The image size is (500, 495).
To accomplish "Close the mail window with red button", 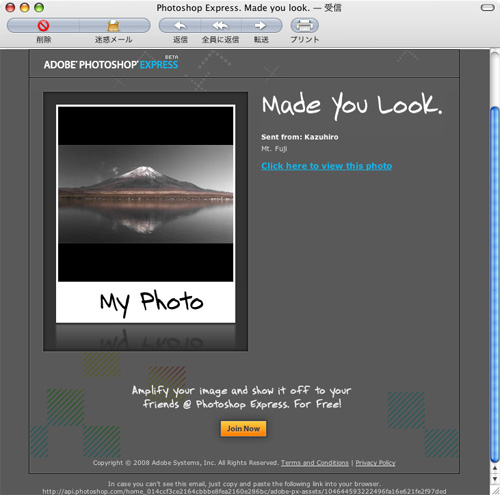I will pos(10,7).
